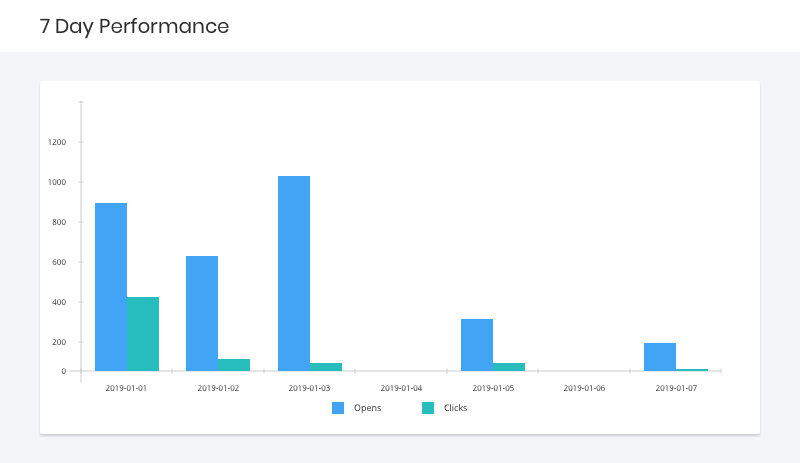Toggle the Clicks series legend label
Screen dimensions: 800x463
point(456,408)
